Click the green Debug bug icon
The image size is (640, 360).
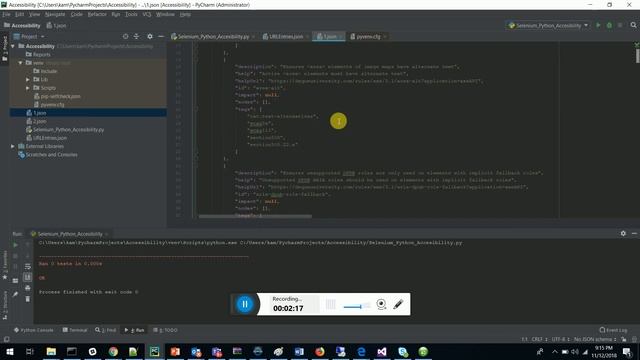(x=609, y=25)
